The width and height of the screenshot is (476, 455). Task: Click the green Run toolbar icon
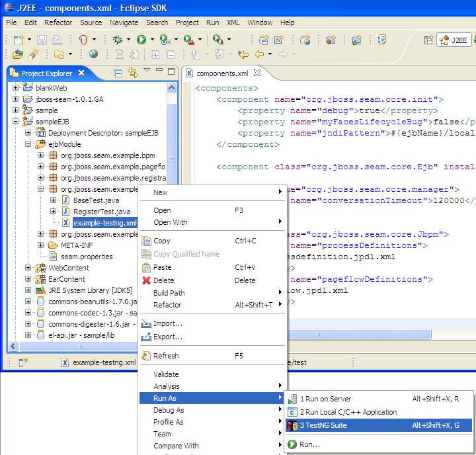tap(141, 40)
